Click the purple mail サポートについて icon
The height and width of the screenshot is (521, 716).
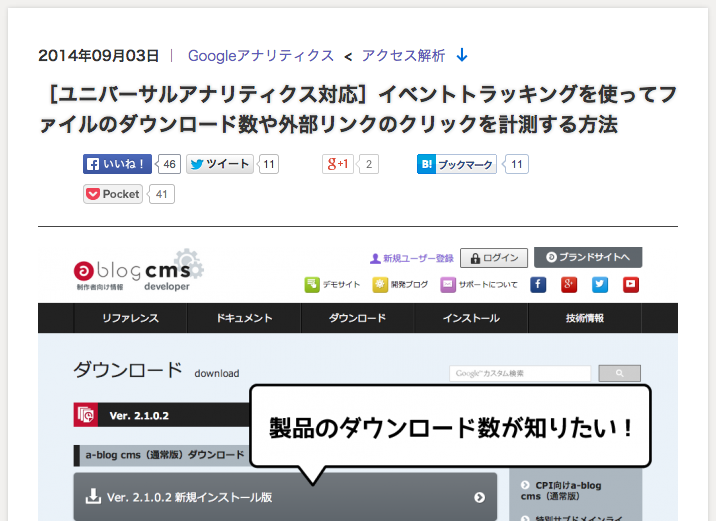coord(448,284)
